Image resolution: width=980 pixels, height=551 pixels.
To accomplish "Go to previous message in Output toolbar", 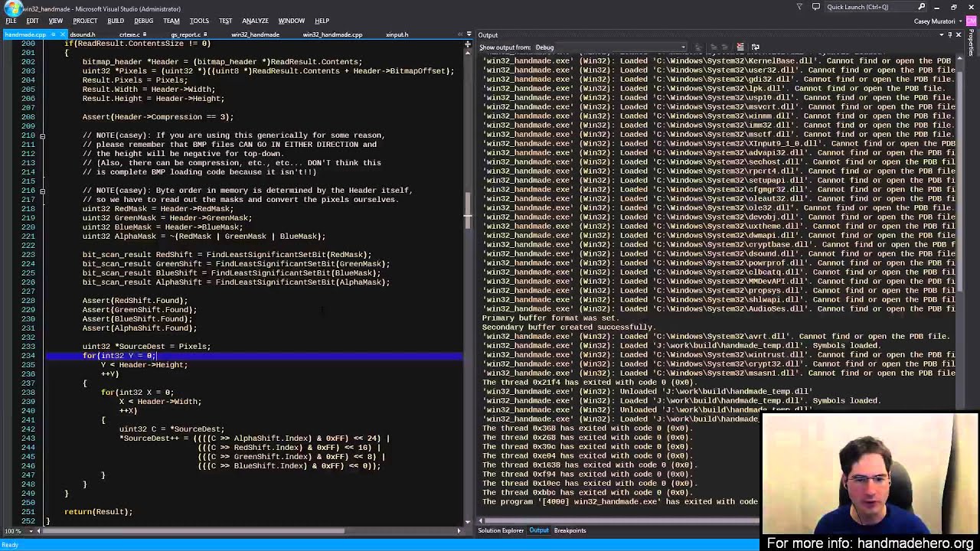I will (714, 47).
